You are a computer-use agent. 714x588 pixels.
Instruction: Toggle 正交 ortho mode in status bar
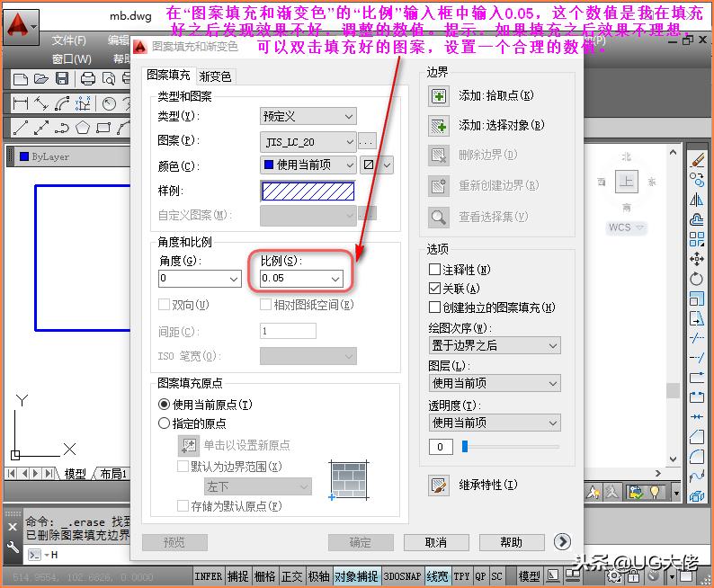(292, 576)
